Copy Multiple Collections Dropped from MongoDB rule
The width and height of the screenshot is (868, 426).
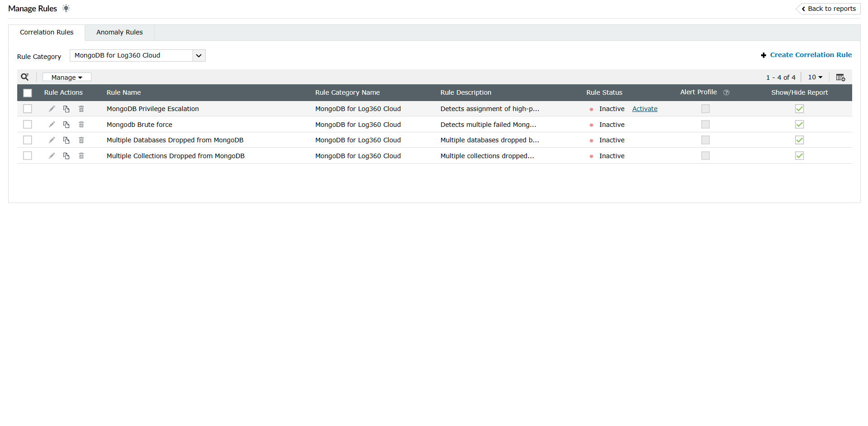coord(66,155)
